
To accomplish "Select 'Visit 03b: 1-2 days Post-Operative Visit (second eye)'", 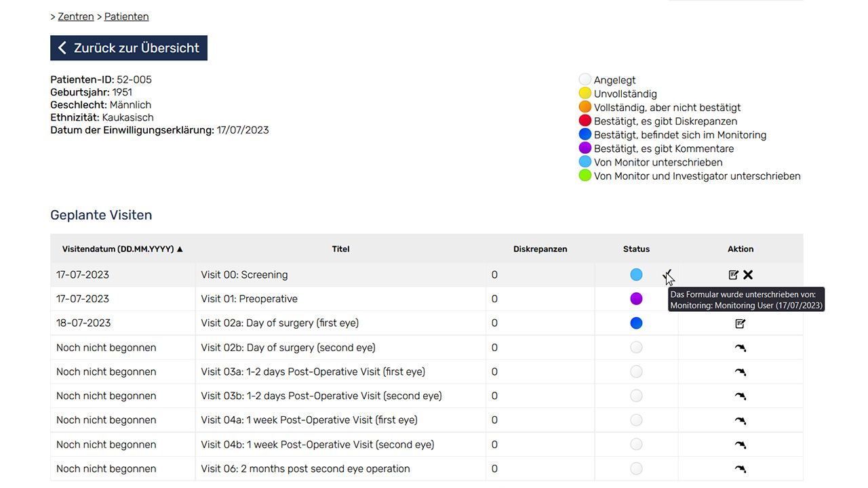I will click(x=321, y=396).
